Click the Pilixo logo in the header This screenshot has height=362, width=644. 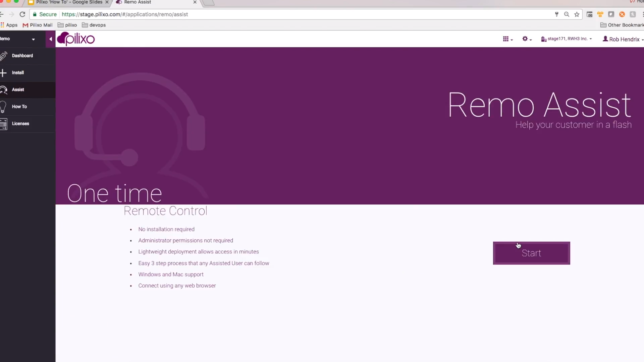click(x=76, y=39)
